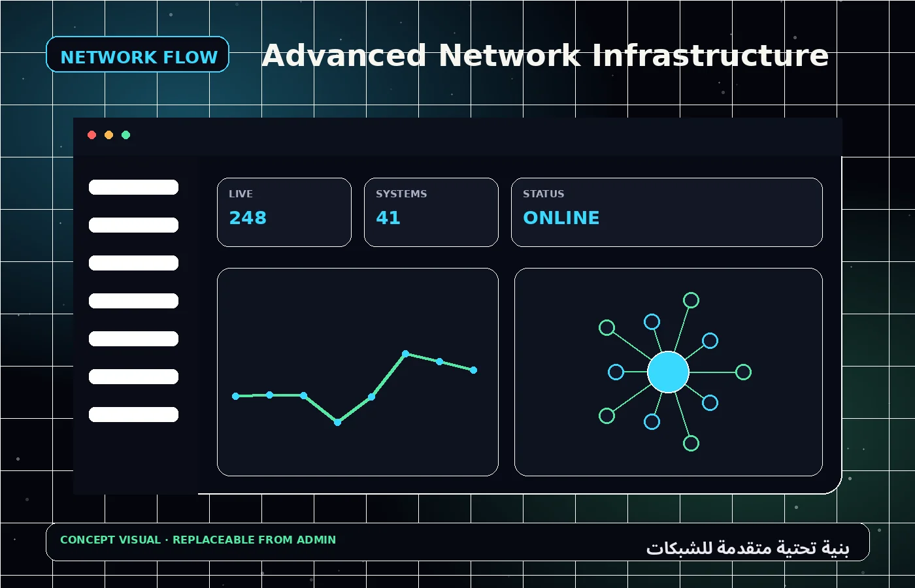Select the bottommost sidebar placeholder bar
The height and width of the screenshot is (588, 915).
pyautogui.click(x=133, y=415)
